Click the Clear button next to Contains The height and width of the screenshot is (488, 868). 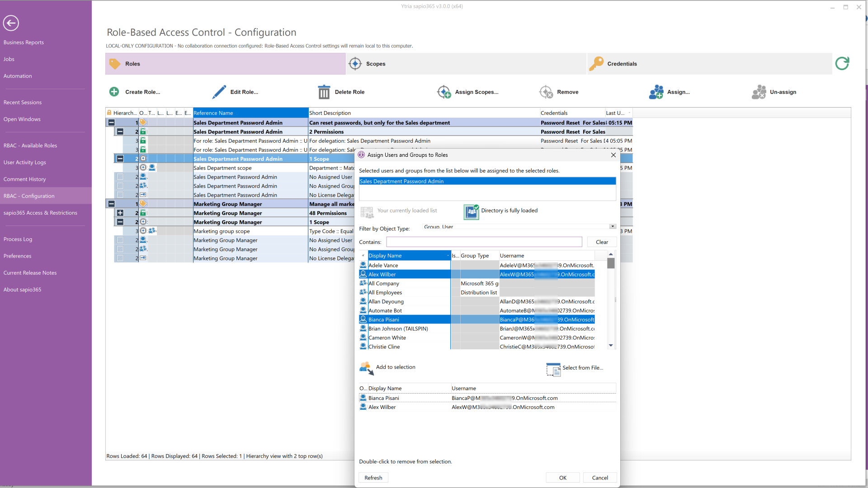(601, 242)
